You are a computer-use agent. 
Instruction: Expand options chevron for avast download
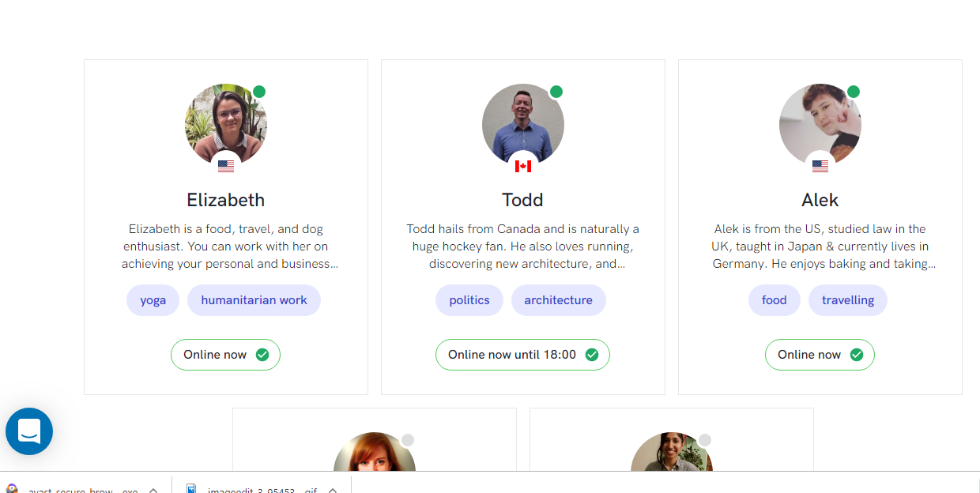(x=153, y=490)
